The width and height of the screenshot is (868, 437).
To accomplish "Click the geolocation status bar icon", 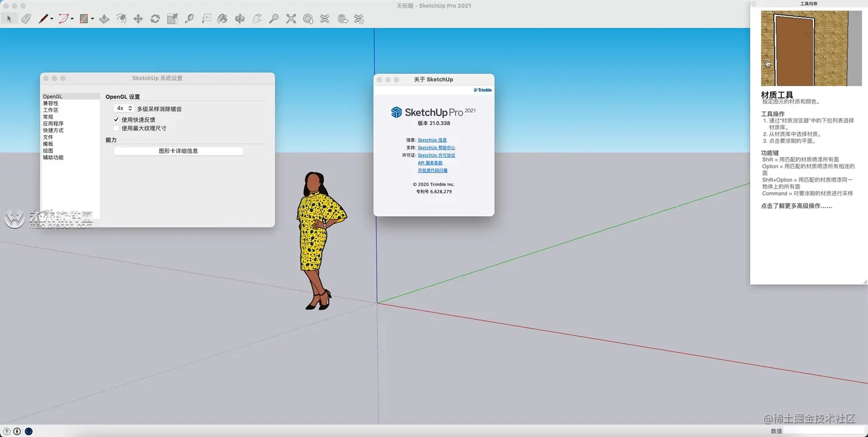I will pos(7,431).
